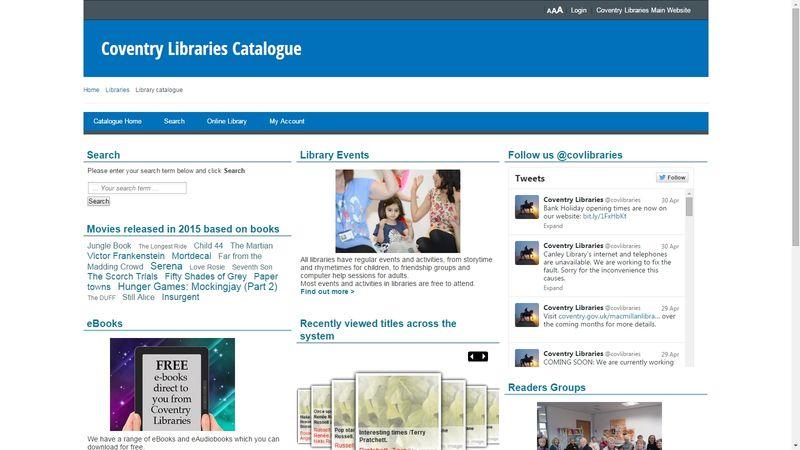Go to Home breadcrumb

point(91,90)
